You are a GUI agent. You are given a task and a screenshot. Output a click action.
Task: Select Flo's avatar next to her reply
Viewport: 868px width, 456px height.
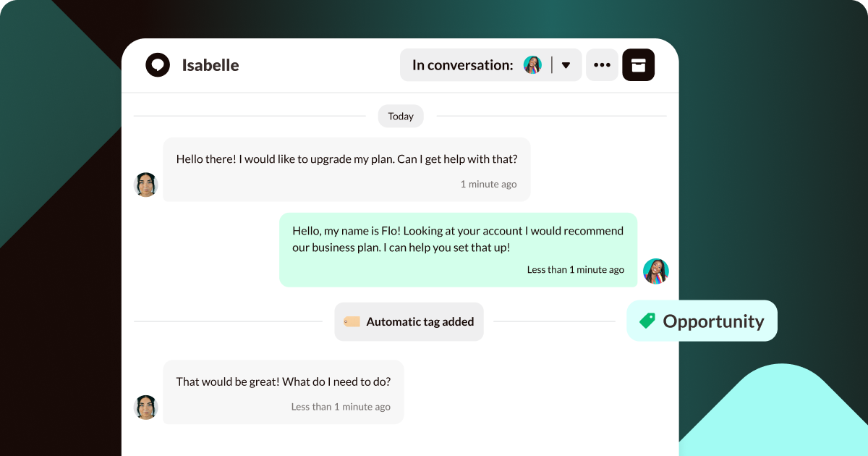656,271
